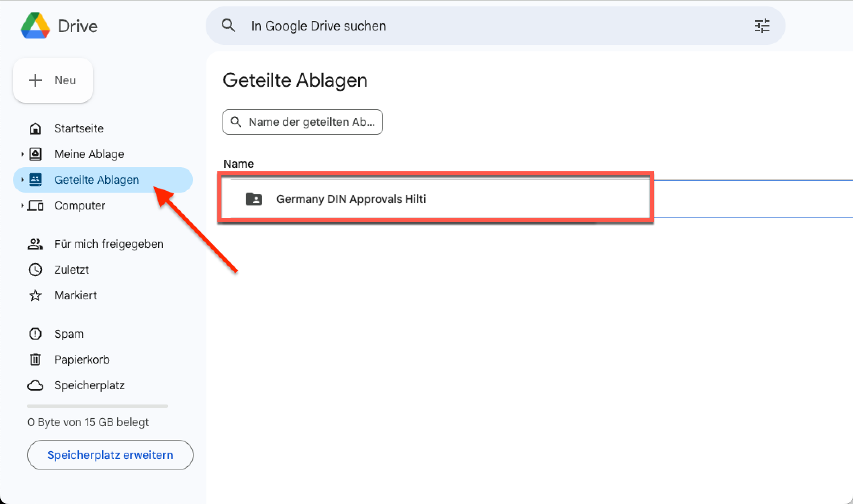Click the Geteilte Ablagen page heading

click(x=295, y=80)
